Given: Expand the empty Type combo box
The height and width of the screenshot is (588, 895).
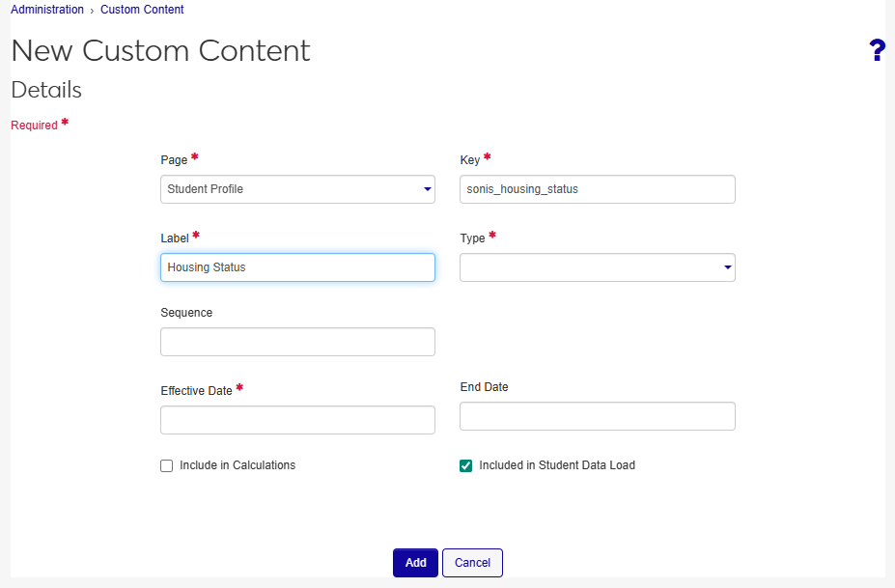Looking at the screenshot, I should click(589, 267).
